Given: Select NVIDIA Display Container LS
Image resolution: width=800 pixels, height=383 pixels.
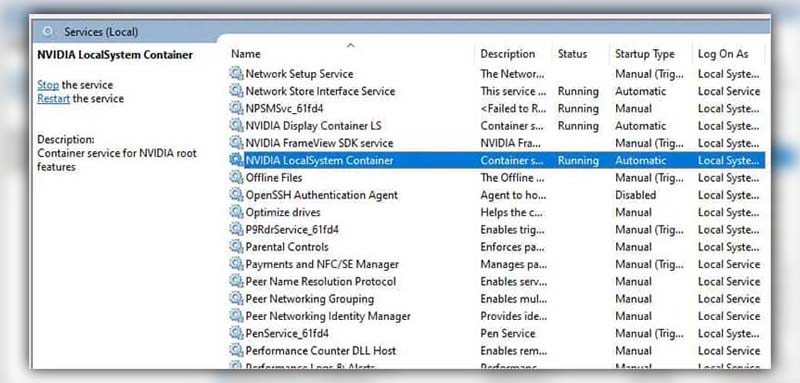Looking at the screenshot, I should tap(313, 126).
